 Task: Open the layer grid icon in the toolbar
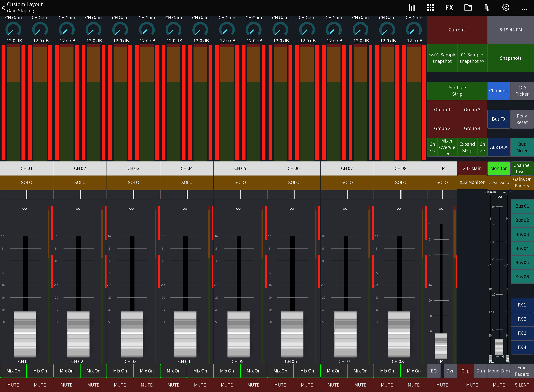point(430,7)
